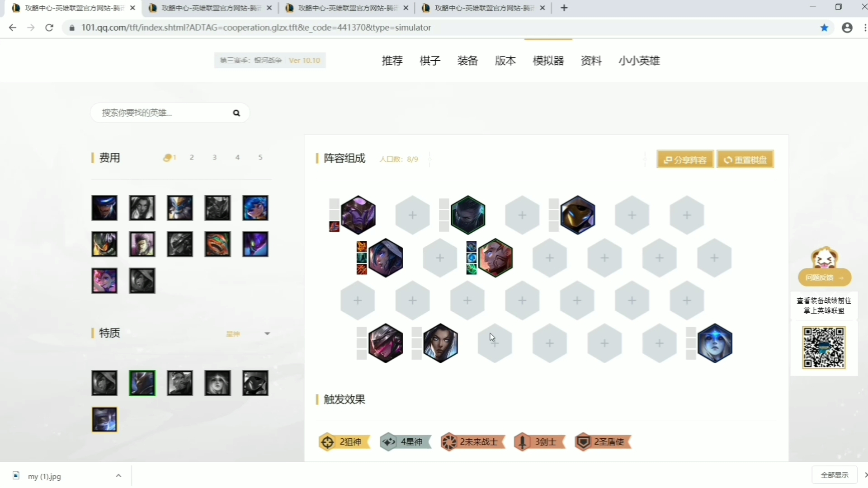Open the 2狙神 trait badge
Screen dimensions: 868x488
[344, 442]
